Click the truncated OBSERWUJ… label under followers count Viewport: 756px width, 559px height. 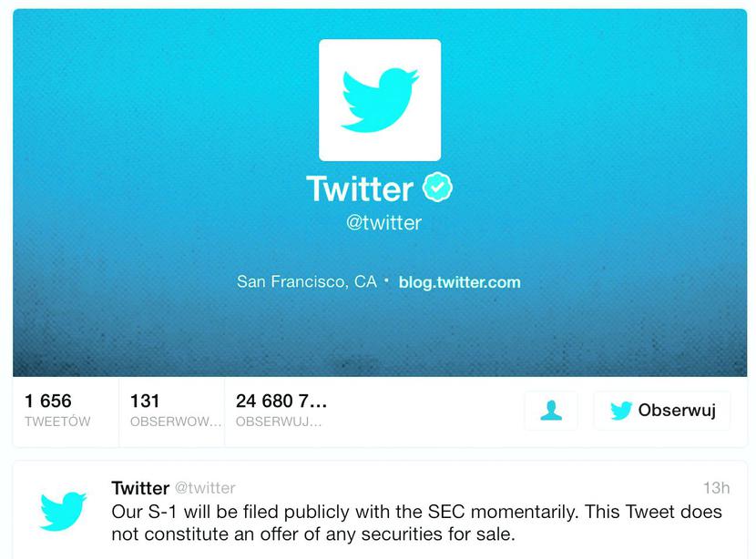pos(278,422)
